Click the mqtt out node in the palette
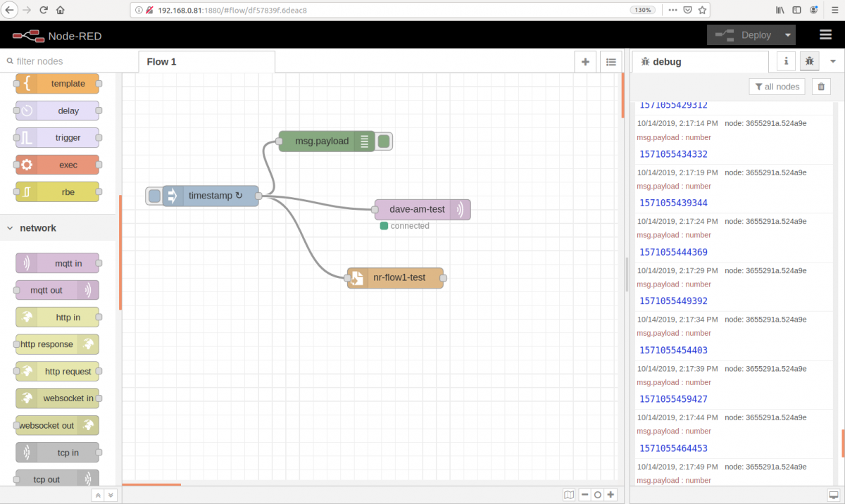 tap(56, 289)
